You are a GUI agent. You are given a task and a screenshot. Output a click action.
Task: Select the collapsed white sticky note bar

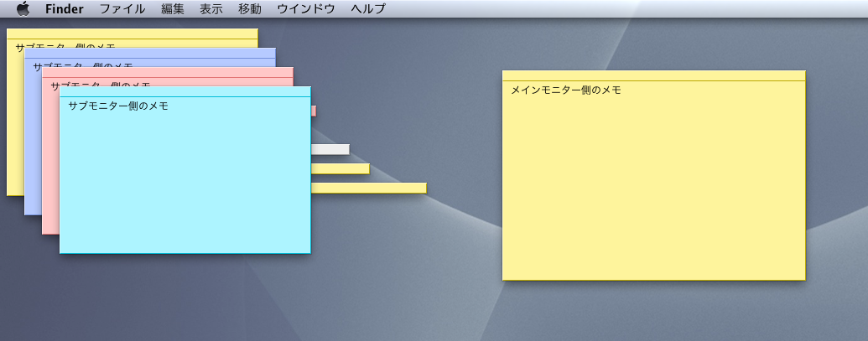click(330, 149)
